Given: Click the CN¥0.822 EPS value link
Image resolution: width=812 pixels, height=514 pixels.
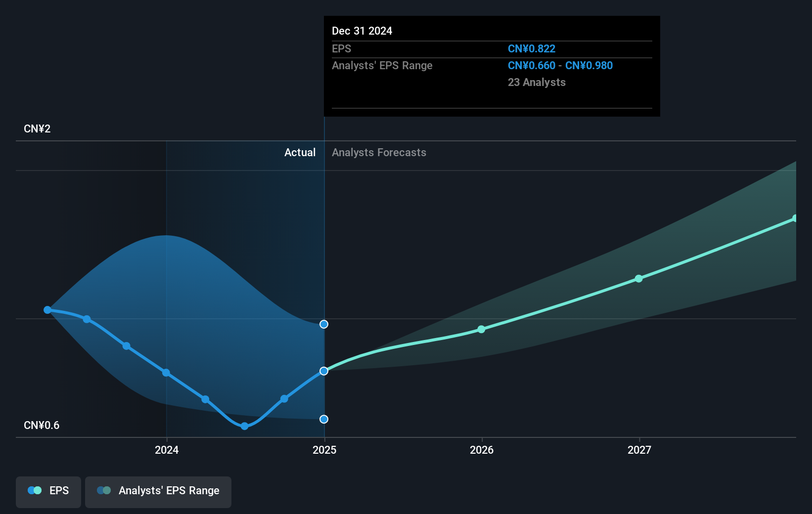Looking at the screenshot, I should [x=531, y=48].
